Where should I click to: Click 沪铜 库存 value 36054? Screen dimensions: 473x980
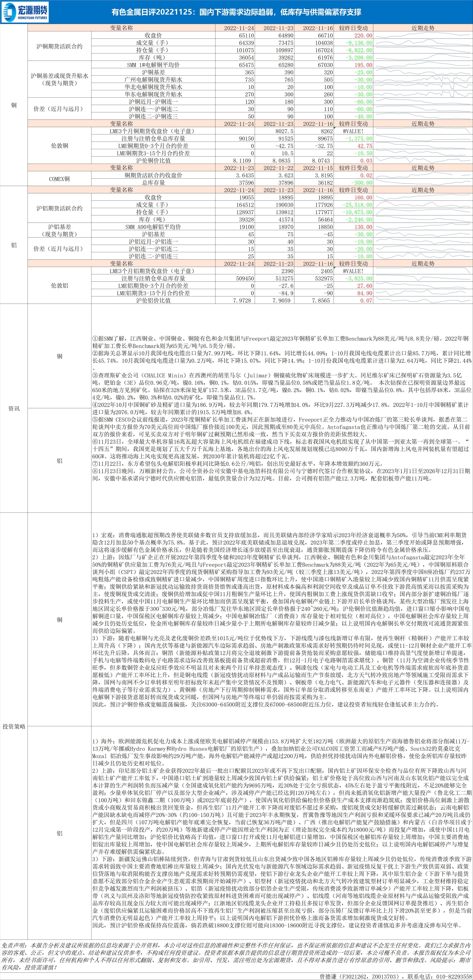coord(246,57)
